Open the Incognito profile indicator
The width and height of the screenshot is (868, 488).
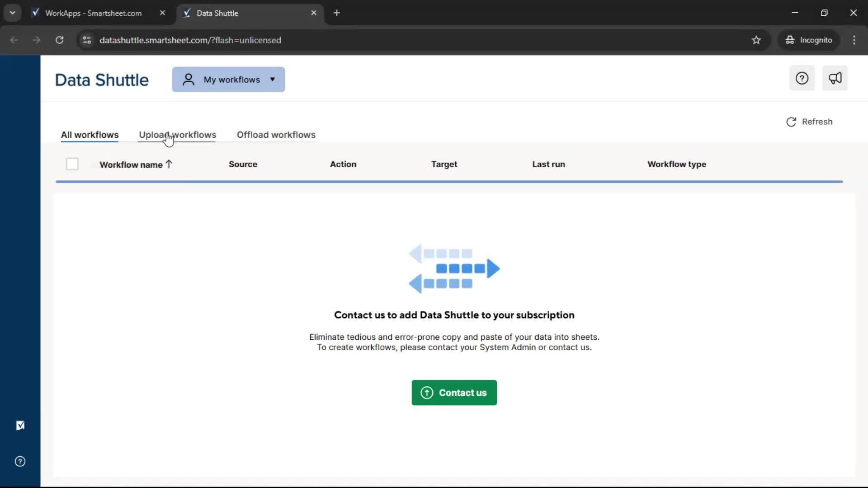(x=809, y=40)
